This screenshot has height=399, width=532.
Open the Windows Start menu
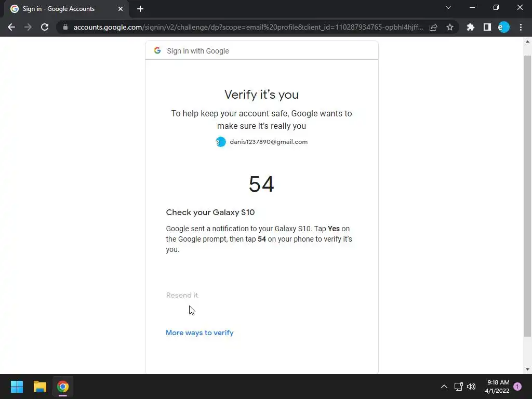point(17,387)
